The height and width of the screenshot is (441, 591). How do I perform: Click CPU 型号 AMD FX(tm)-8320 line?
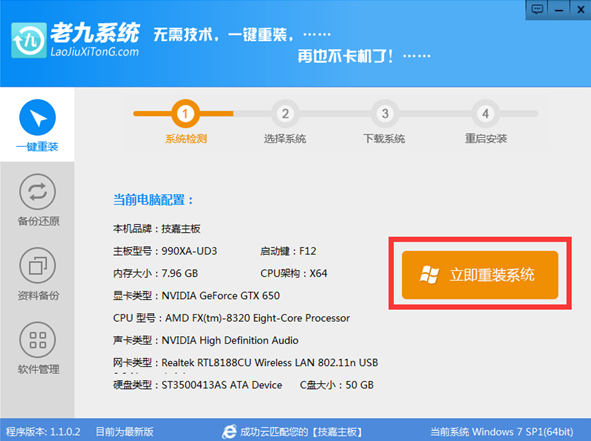(x=231, y=318)
